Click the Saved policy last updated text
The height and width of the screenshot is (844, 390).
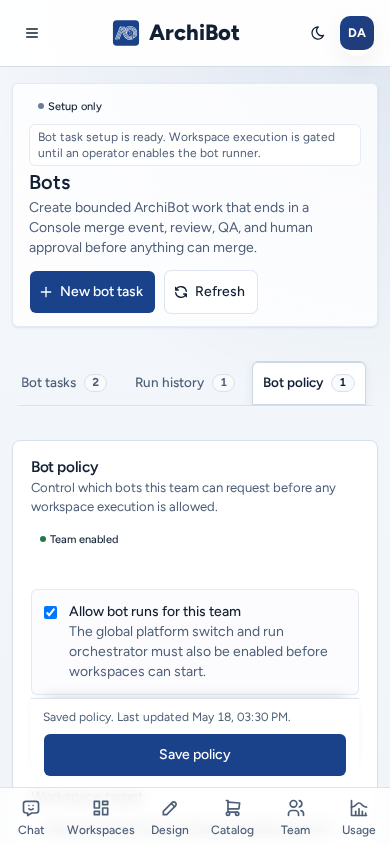click(x=167, y=717)
